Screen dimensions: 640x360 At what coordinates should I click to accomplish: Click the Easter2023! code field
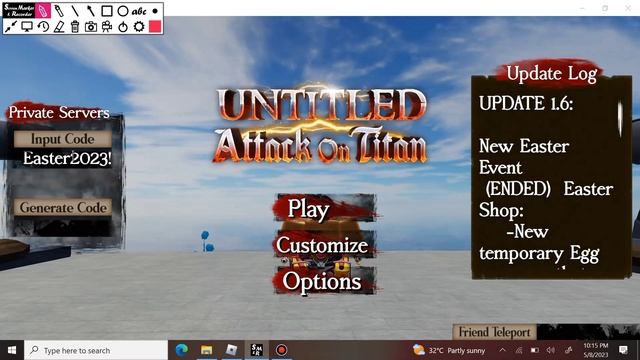67,158
